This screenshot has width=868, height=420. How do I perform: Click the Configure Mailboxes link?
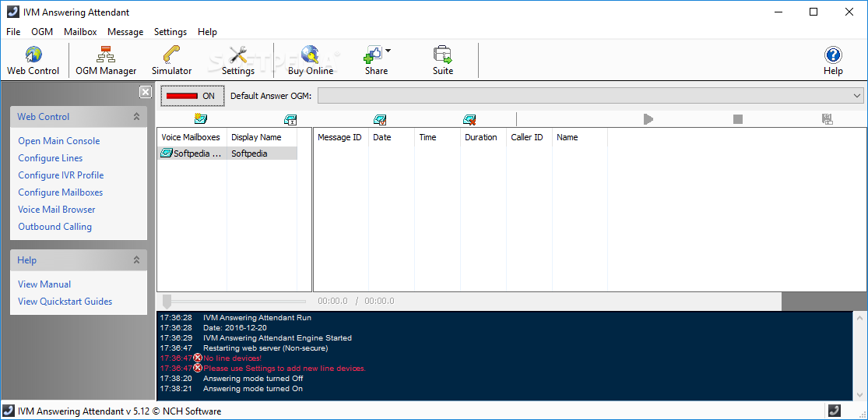click(x=61, y=192)
